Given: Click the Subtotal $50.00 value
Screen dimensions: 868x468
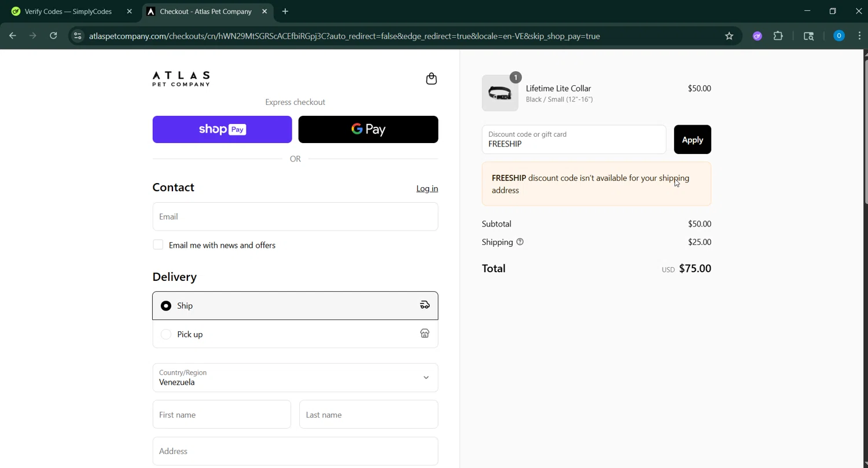Looking at the screenshot, I should click(700, 224).
